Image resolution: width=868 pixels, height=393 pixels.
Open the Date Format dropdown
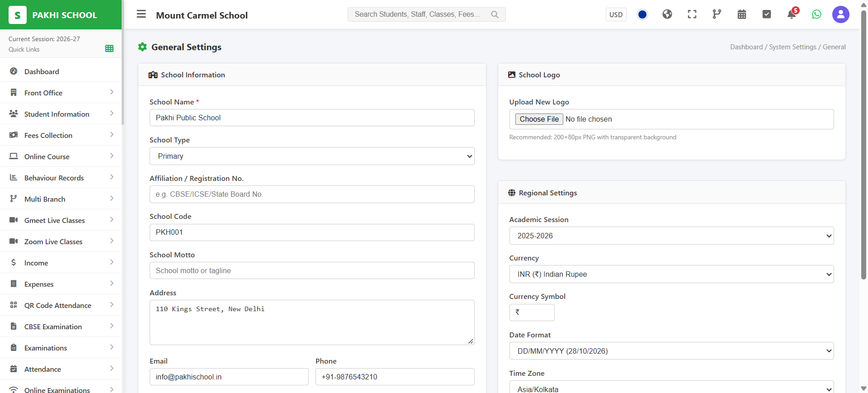671,351
